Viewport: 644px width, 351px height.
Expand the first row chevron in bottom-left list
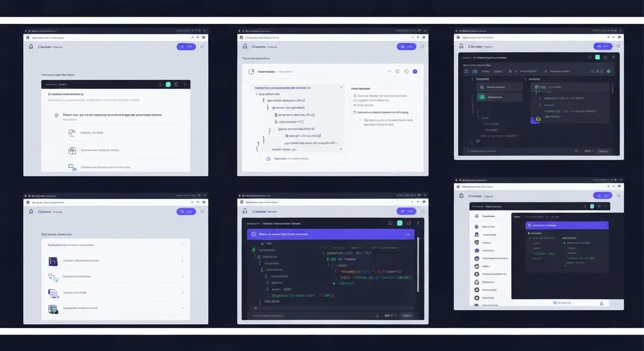182,245
